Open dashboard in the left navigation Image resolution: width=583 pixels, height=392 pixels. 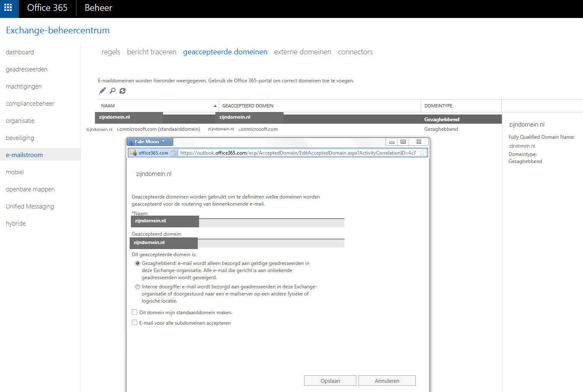20,52
